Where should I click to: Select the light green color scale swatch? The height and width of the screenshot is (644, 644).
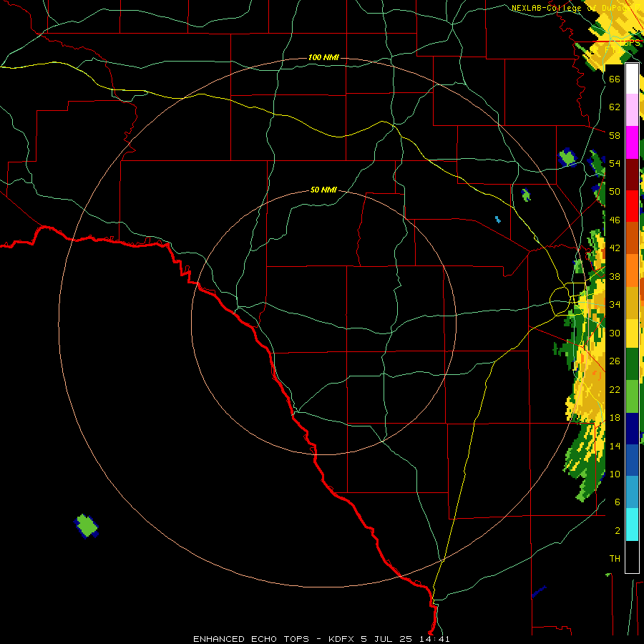[632, 396]
